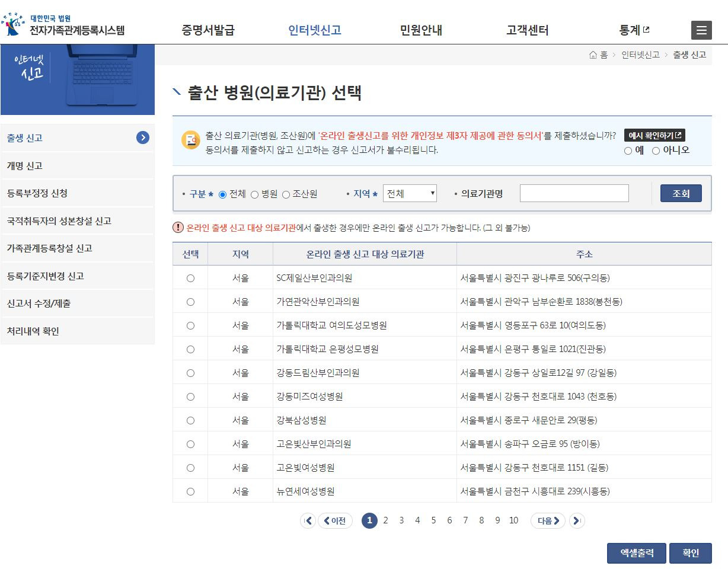This screenshot has height=569, width=728.
Task: Open the 지역 region dropdown
Action: click(410, 193)
